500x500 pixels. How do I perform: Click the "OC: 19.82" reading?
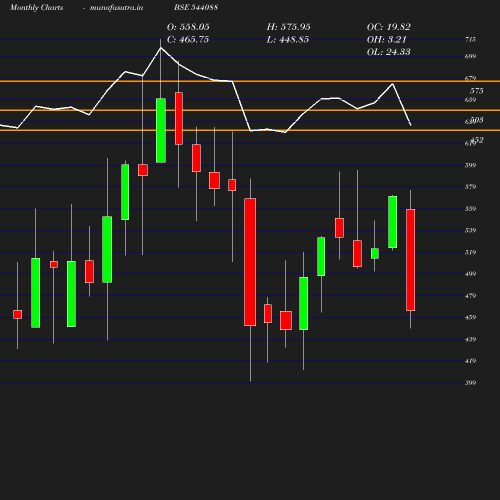coord(389,27)
